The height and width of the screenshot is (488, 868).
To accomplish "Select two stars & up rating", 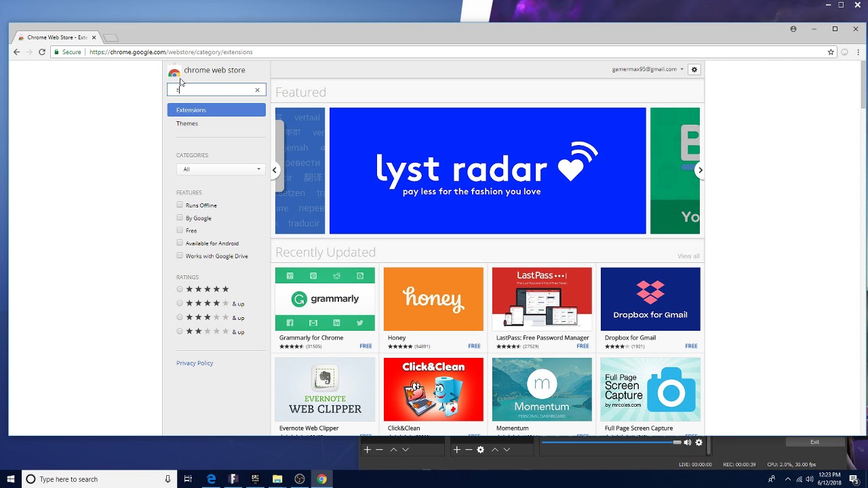I will pos(180,331).
